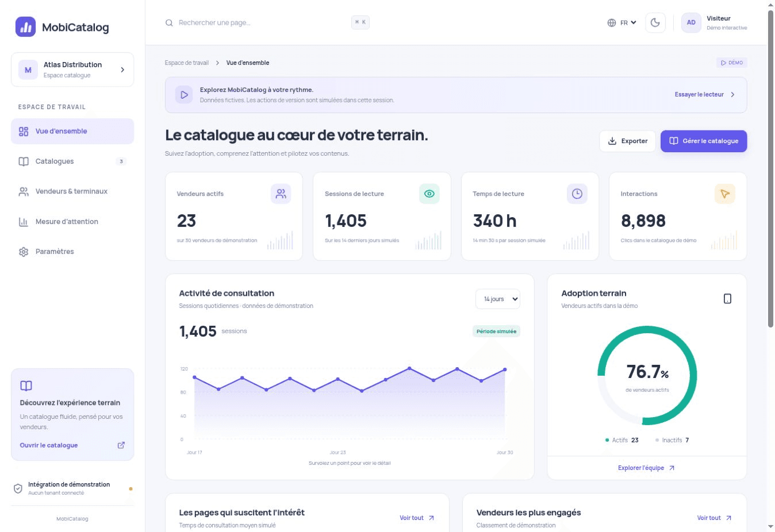775x532 pixels.
Task: Click the last data point on the activity chart
Action: 505,369
